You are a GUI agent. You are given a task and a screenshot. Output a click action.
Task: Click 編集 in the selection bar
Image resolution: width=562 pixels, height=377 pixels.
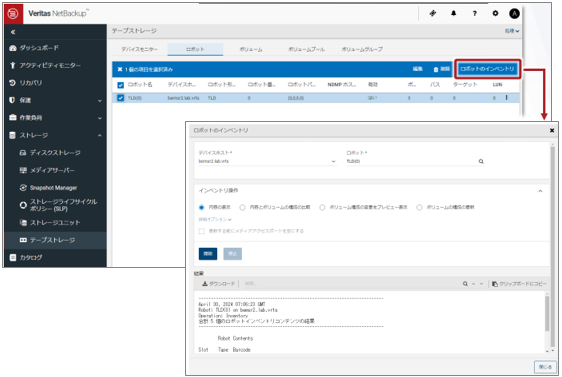pos(418,69)
